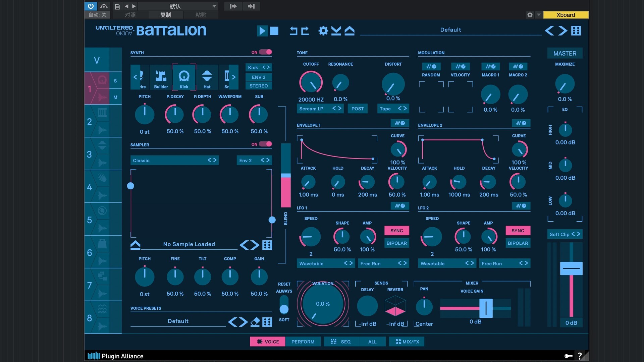Stop playback with the Stop button

click(x=274, y=31)
